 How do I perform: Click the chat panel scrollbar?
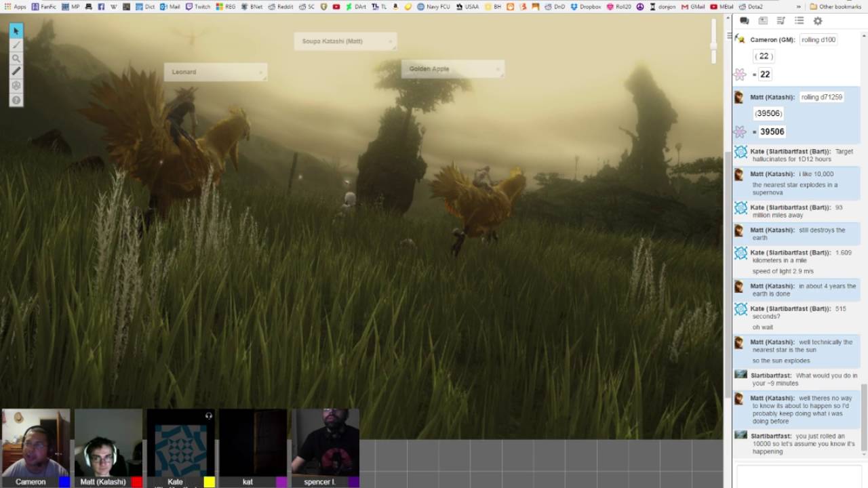pos(864,418)
